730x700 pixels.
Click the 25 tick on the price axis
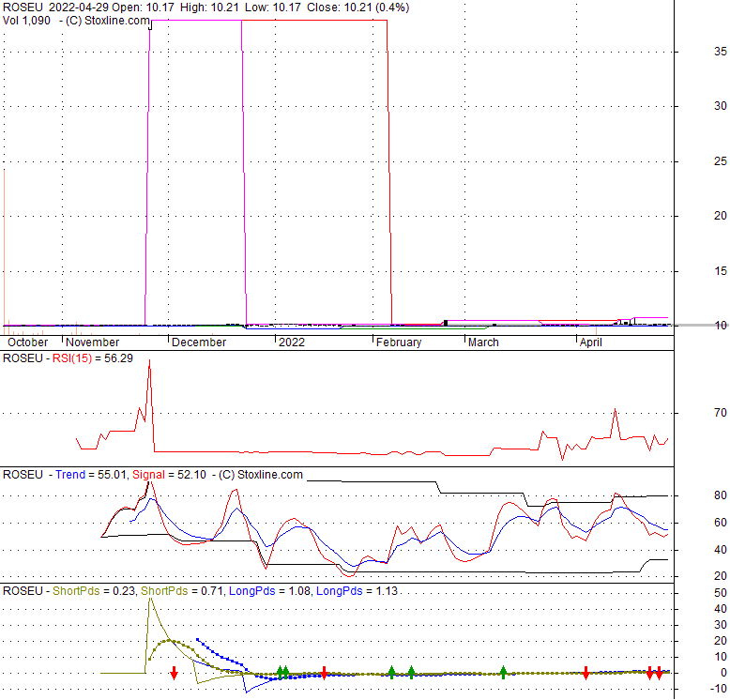tap(721, 161)
